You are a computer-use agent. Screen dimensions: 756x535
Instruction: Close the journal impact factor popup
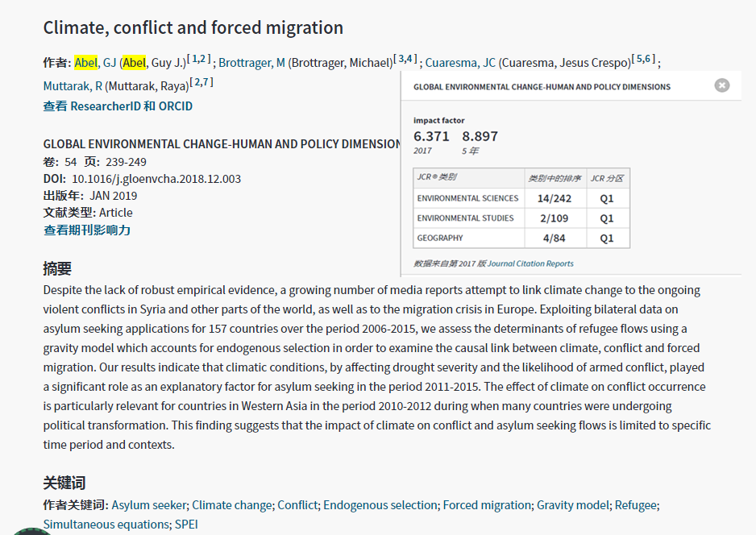click(722, 85)
